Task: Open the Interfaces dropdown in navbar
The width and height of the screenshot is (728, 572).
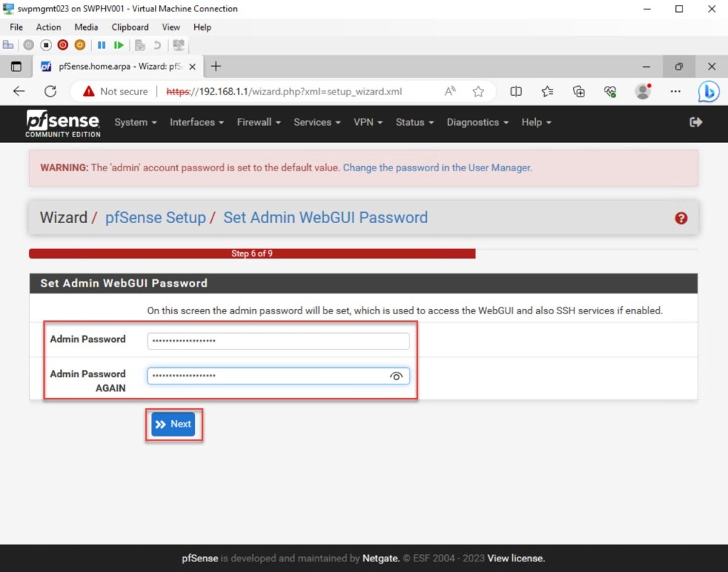Action: click(196, 122)
